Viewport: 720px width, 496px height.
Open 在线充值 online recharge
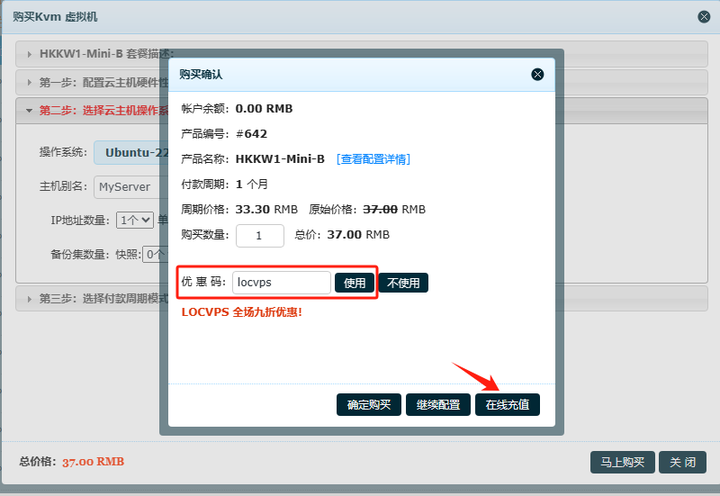[x=507, y=405]
